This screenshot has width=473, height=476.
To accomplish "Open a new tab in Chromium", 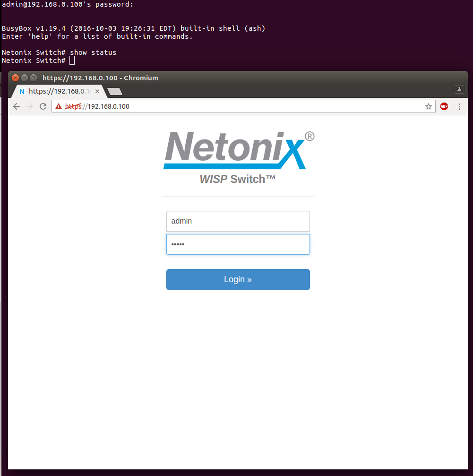I will coord(115,91).
